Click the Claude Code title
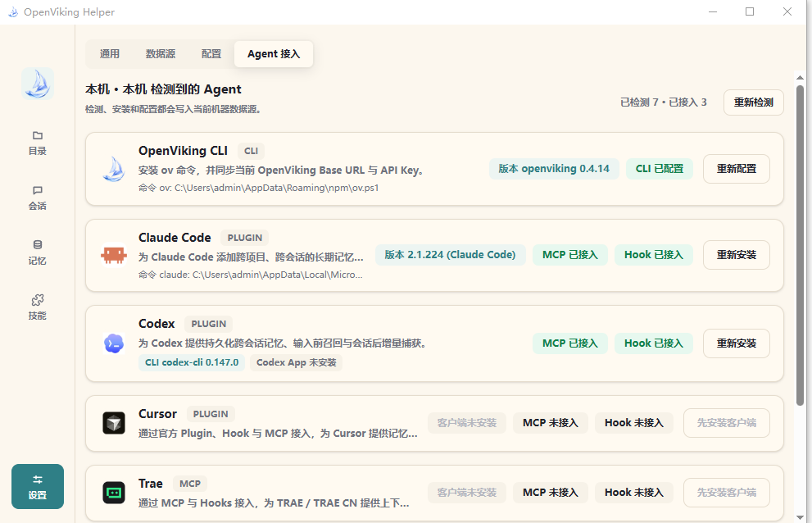The height and width of the screenshot is (523, 812). coord(175,238)
